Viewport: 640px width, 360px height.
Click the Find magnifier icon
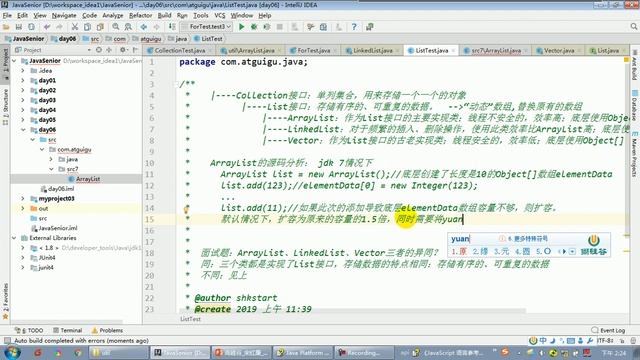[116, 27]
